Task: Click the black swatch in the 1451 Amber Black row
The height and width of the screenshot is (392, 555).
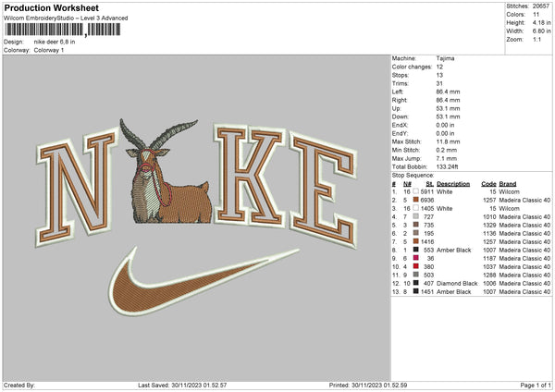Action: 415,291
